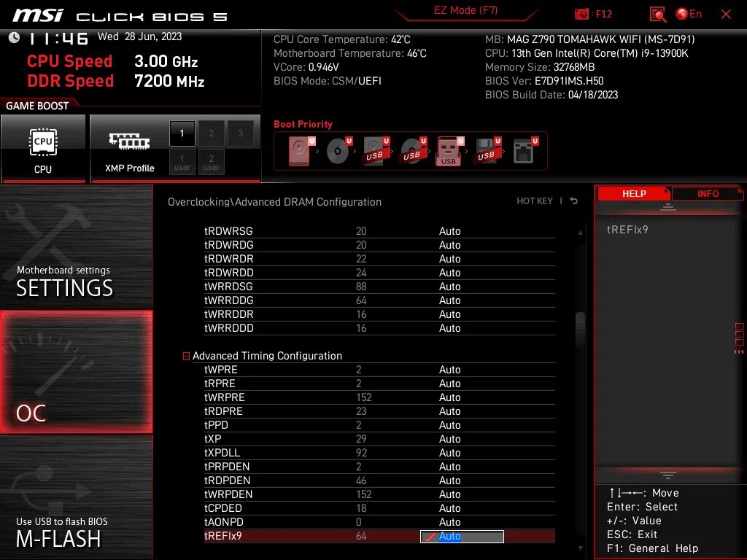
Task: Switch to EZ Mode (F7)
Action: [x=465, y=10]
